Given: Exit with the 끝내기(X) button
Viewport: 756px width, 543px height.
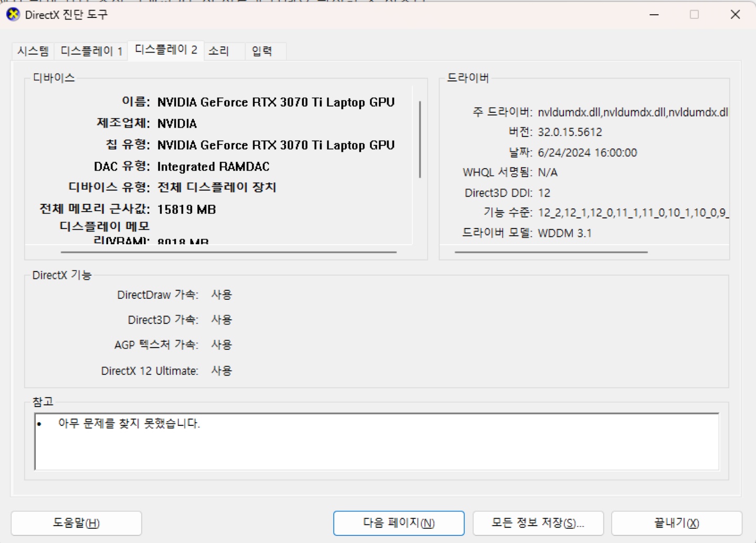Looking at the screenshot, I should coord(677,523).
